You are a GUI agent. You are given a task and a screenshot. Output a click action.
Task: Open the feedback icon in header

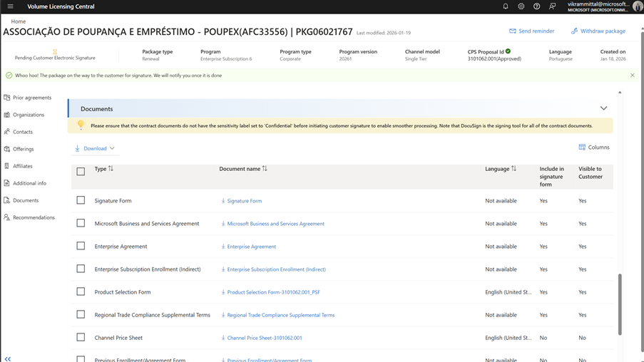(x=553, y=6)
